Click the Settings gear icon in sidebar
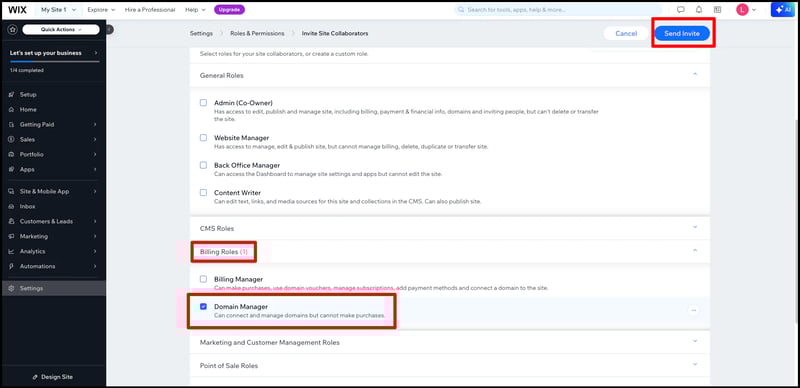The image size is (800, 388). [x=11, y=288]
